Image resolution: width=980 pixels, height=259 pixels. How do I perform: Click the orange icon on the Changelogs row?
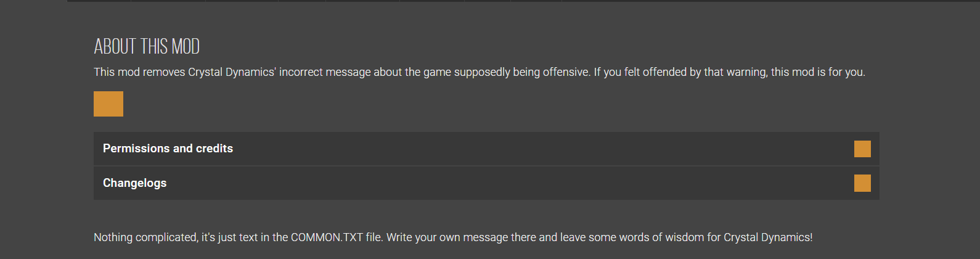862,183
